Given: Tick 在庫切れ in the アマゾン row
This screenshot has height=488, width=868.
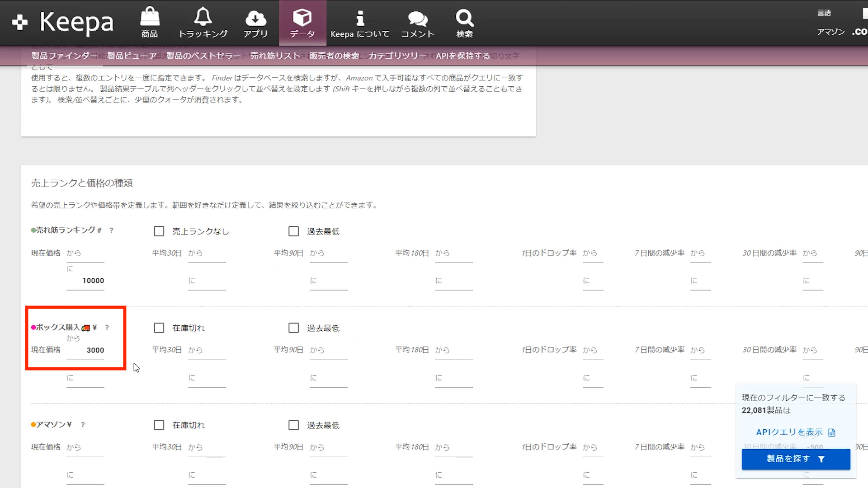Looking at the screenshot, I should [159, 425].
